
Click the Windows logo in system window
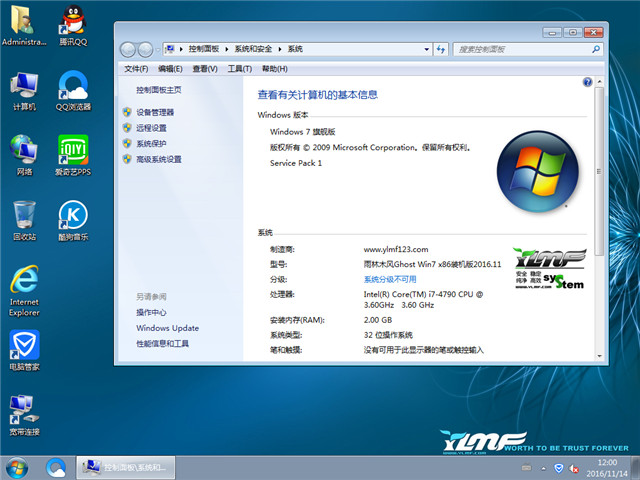click(538, 172)
